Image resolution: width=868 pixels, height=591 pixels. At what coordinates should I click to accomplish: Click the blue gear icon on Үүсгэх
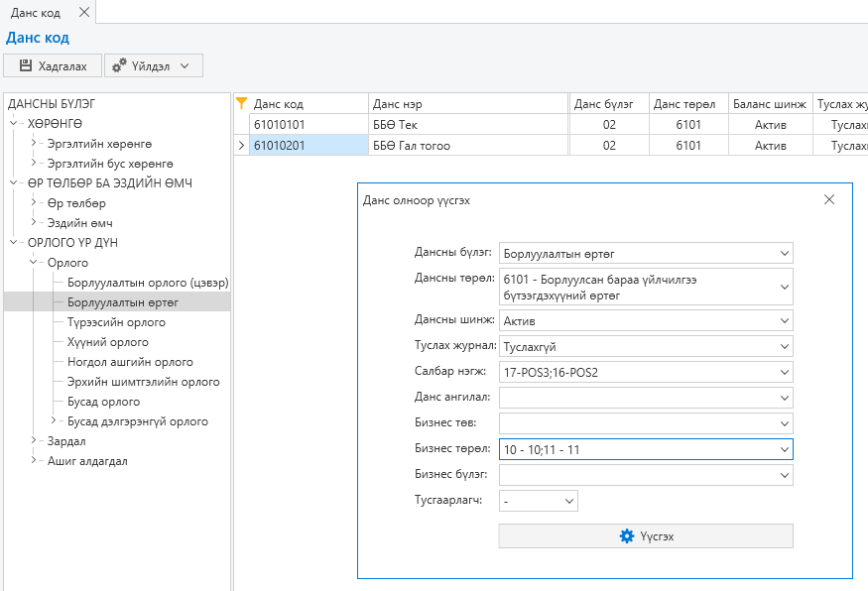point(627,536)
